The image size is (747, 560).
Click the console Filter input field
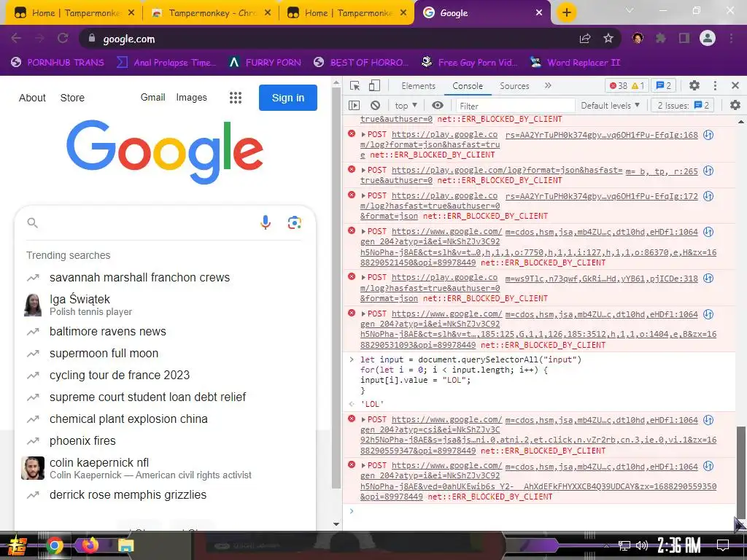pos(515,106)
